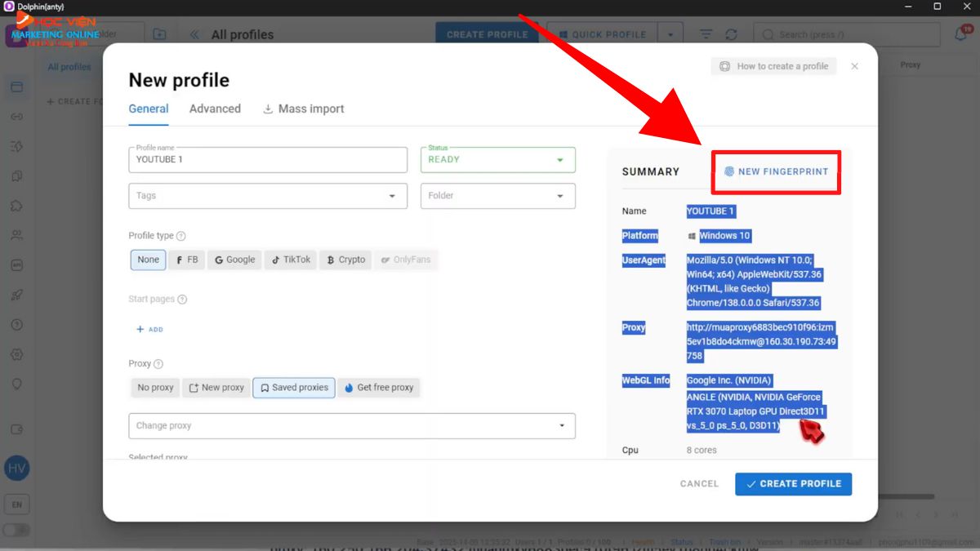Click the add folder icon in top bar

point(158,34)
